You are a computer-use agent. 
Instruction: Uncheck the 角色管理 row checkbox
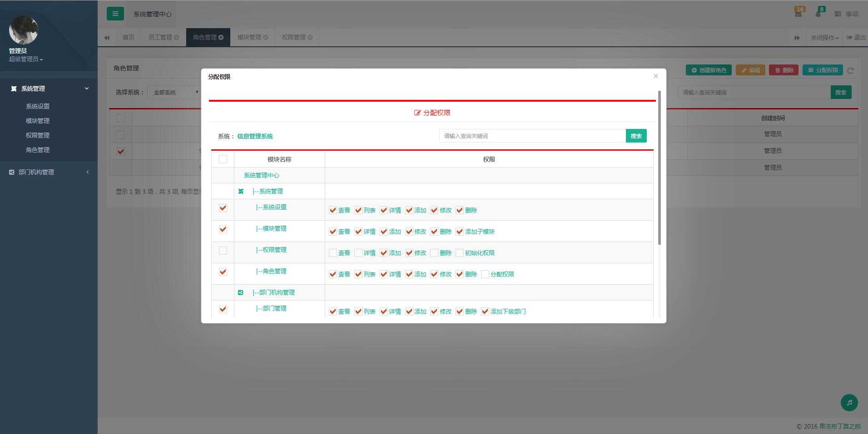point(223,272)
